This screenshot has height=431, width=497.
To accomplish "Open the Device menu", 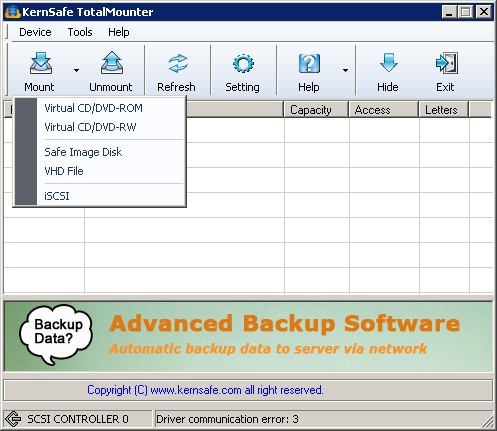I will pos(35,32).
